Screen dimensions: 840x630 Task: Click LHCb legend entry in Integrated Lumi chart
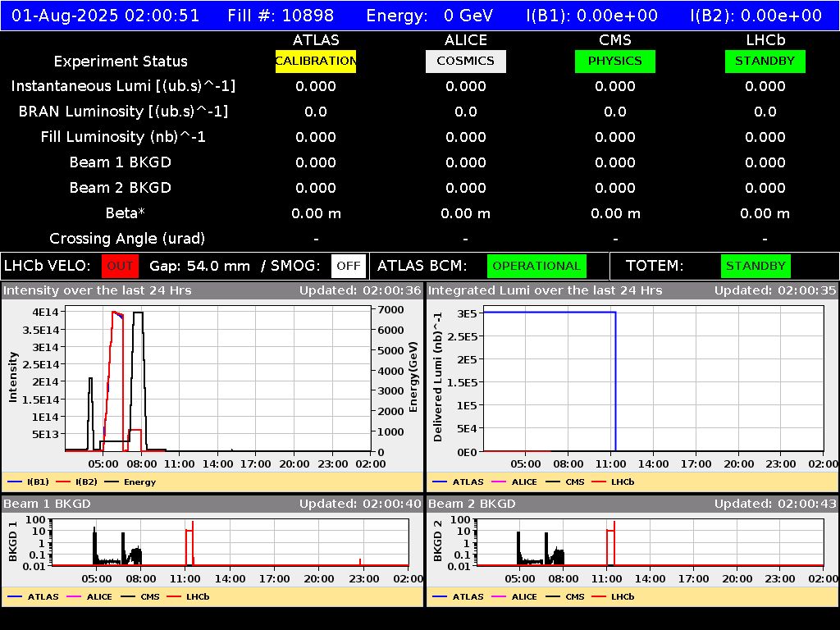tap(613, 482)
